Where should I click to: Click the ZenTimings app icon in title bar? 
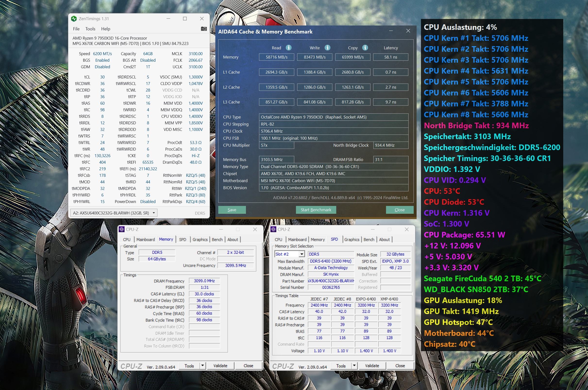[74, 19]
